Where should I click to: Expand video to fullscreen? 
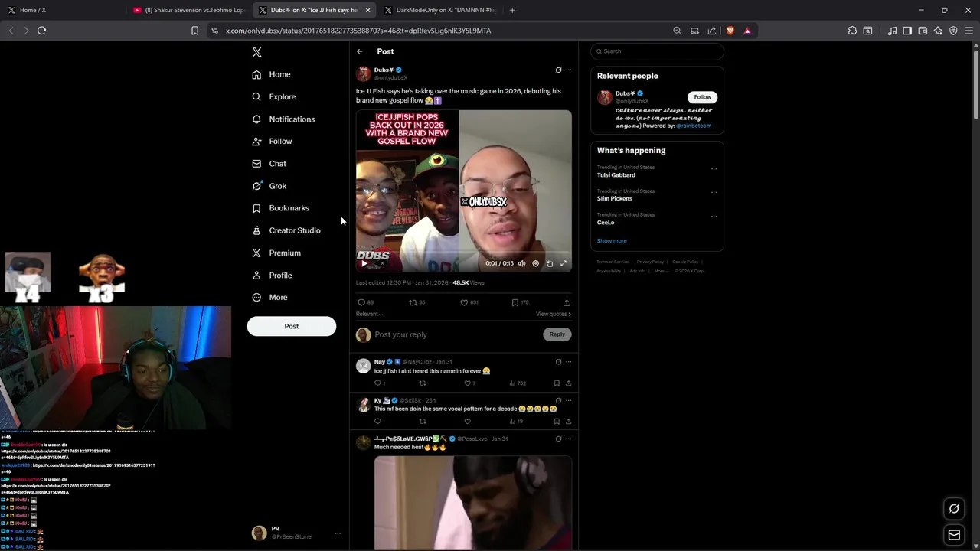[563, 263]
